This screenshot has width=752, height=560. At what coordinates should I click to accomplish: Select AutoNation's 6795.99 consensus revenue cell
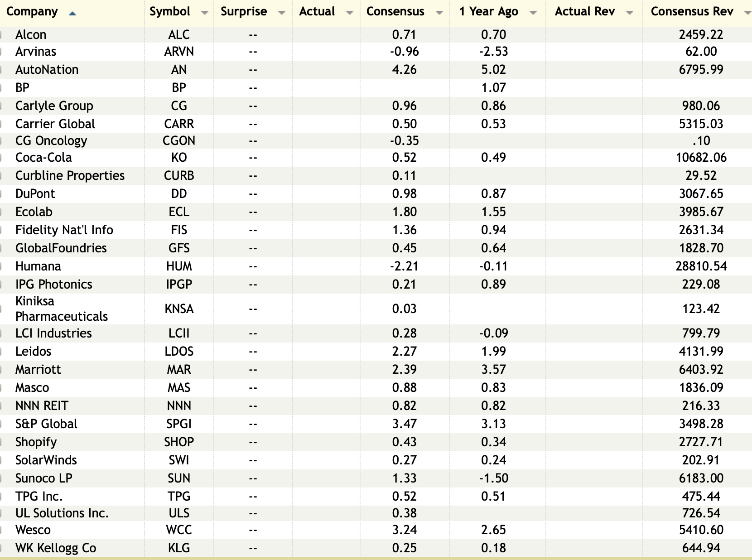701,69
